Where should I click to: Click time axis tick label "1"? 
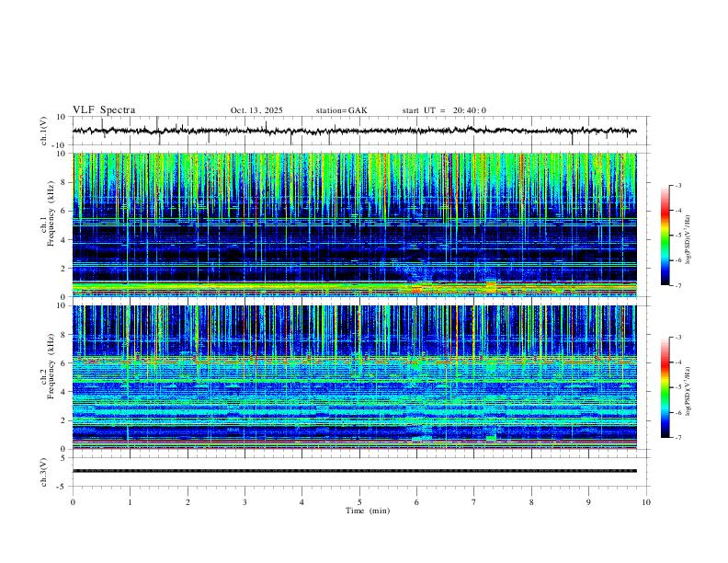tap(130, 502)
